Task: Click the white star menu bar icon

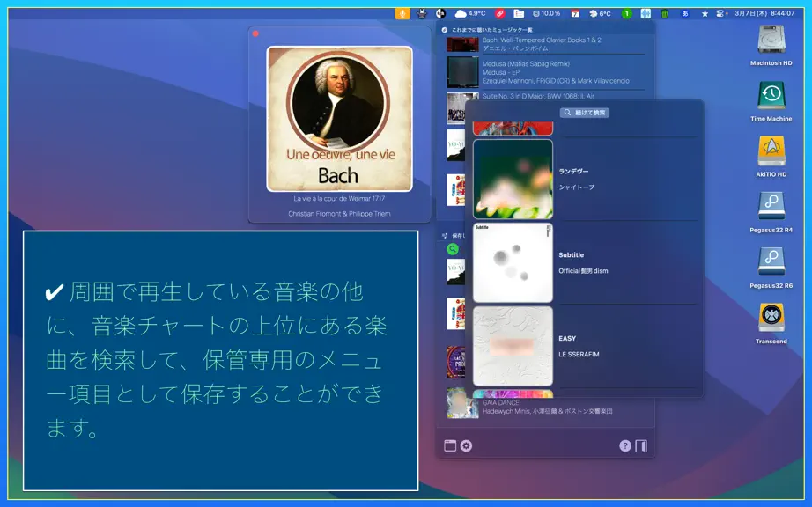Action: (705, 13)
